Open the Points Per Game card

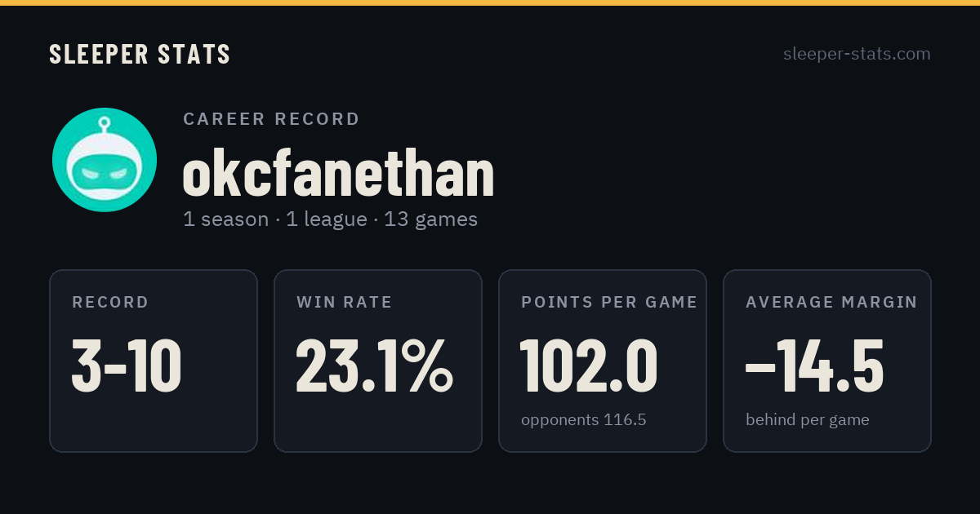coord(603,361)
